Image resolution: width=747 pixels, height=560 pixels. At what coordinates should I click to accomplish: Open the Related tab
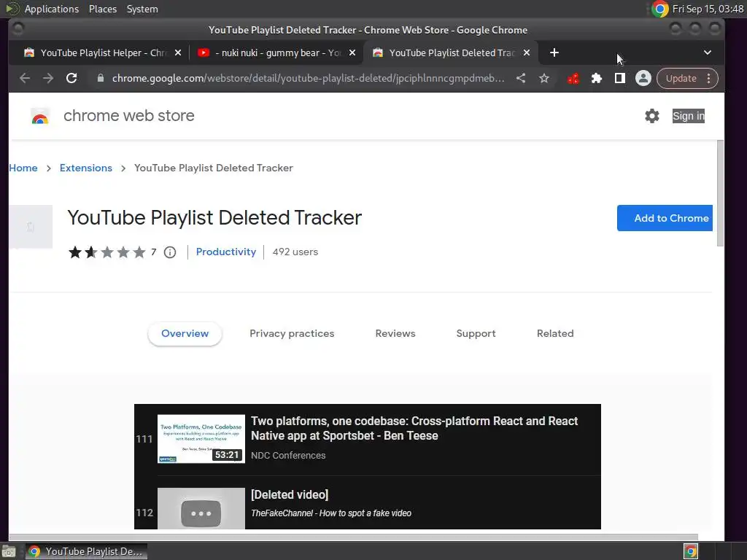(555, 333)
